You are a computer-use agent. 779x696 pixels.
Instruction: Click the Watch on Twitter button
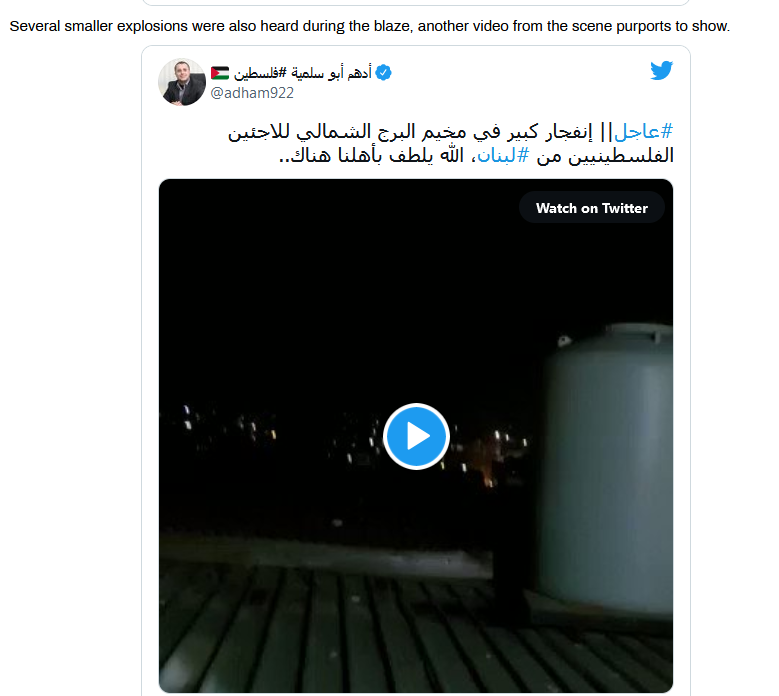tap(592, 208)
